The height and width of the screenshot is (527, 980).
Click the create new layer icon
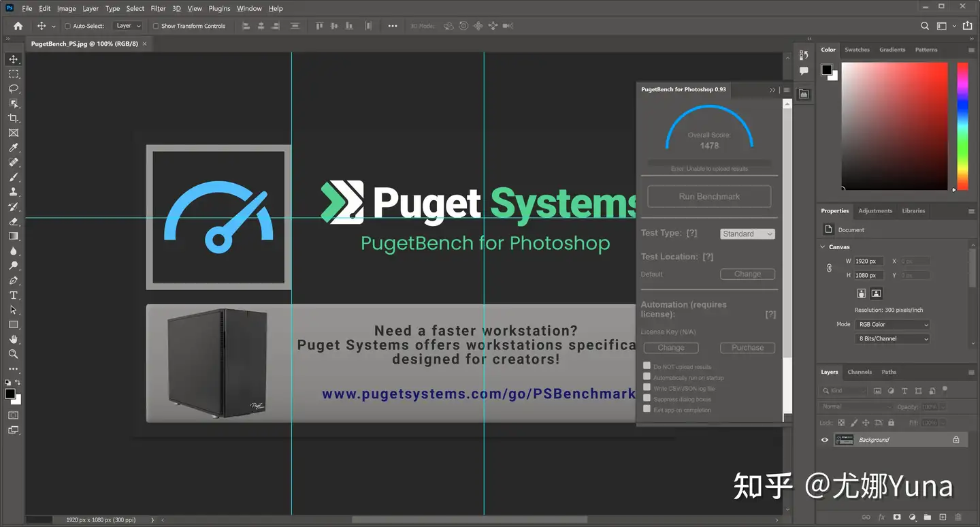(943, 517)
